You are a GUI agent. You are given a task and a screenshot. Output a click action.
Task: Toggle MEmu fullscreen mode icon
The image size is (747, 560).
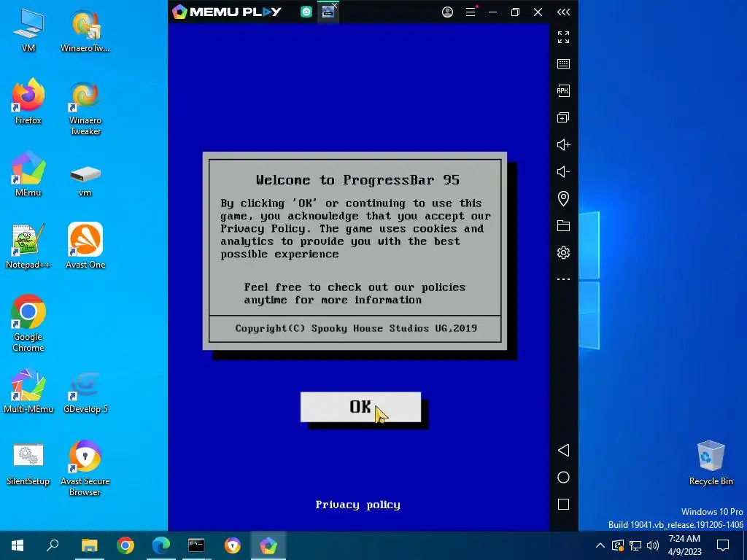[x=564, y=37]
